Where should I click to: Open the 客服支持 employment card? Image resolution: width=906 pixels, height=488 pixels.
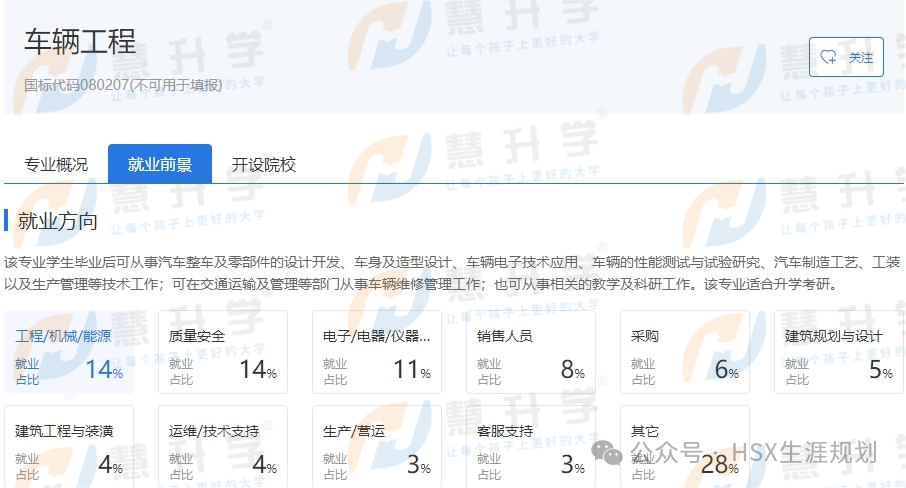click(531, 447)
